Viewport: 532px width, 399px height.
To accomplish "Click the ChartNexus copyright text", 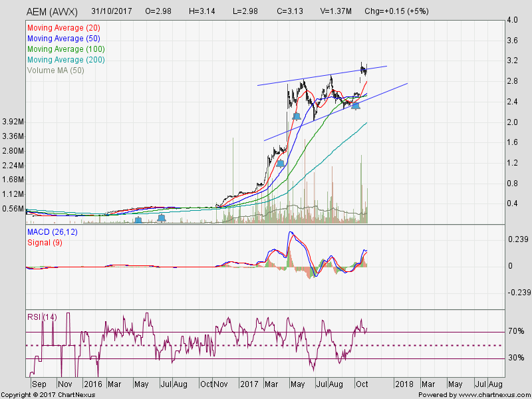I will 49,395.
